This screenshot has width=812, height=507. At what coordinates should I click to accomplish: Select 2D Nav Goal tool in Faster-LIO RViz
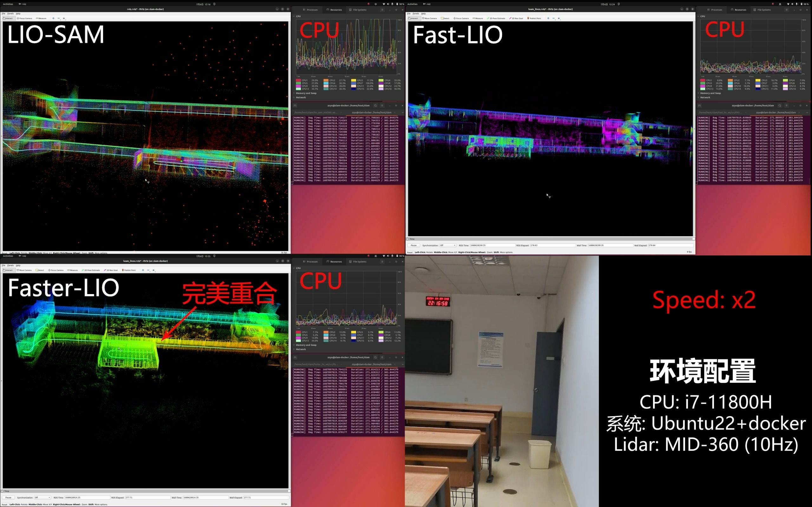[111, 270]
